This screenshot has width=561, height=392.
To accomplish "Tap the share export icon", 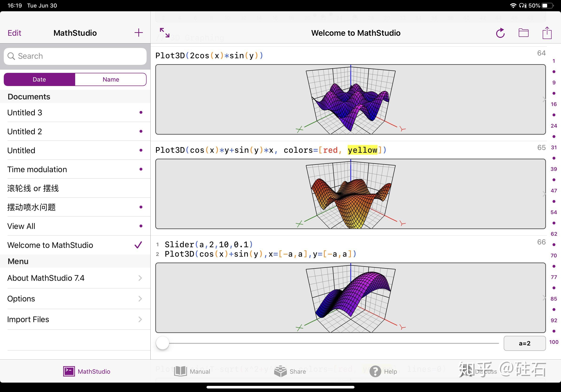I will coord(547,33).
